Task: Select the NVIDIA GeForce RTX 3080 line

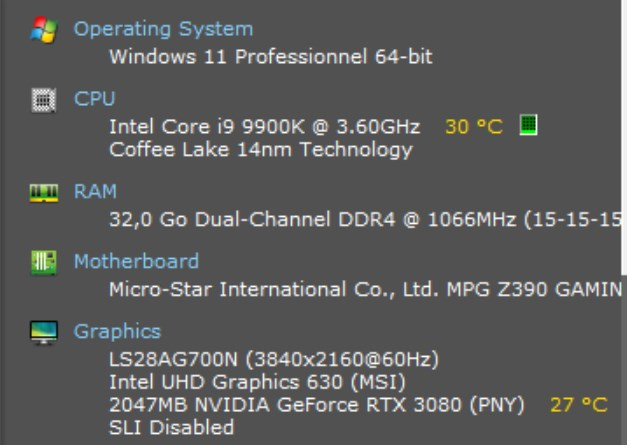Action: (x=317, y=405)
